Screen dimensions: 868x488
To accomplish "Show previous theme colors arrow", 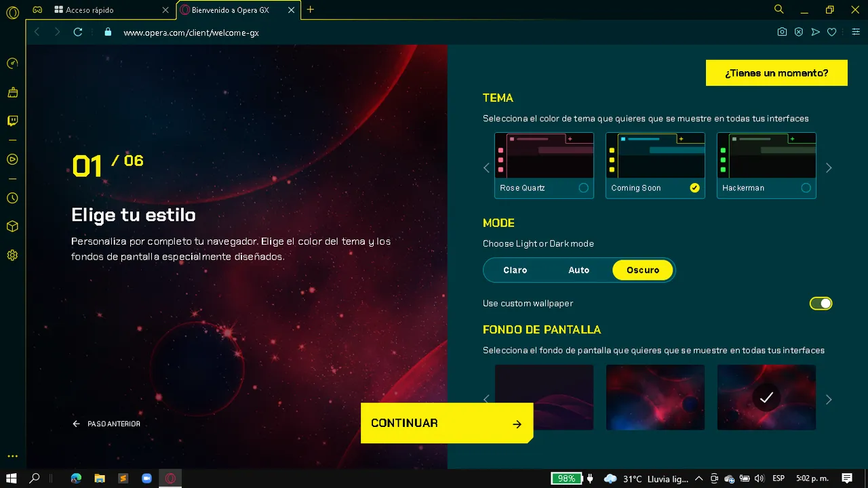I will [486, 167].
